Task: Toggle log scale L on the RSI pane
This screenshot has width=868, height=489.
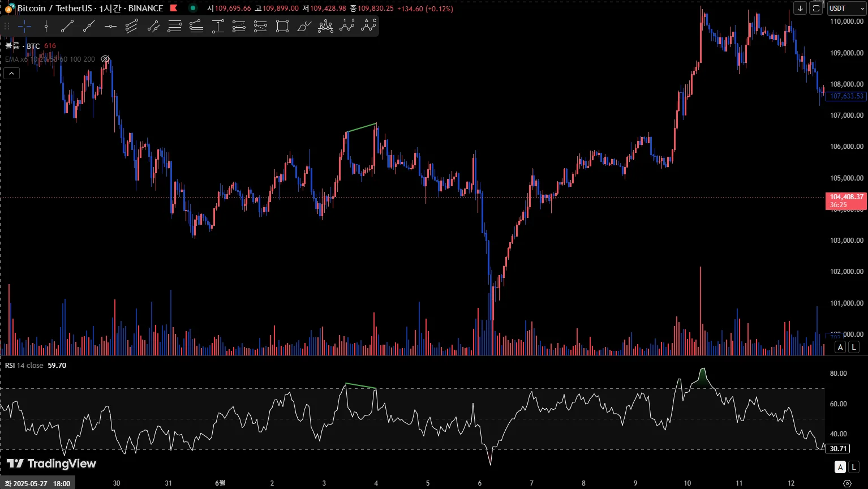Action: point(854,467)
